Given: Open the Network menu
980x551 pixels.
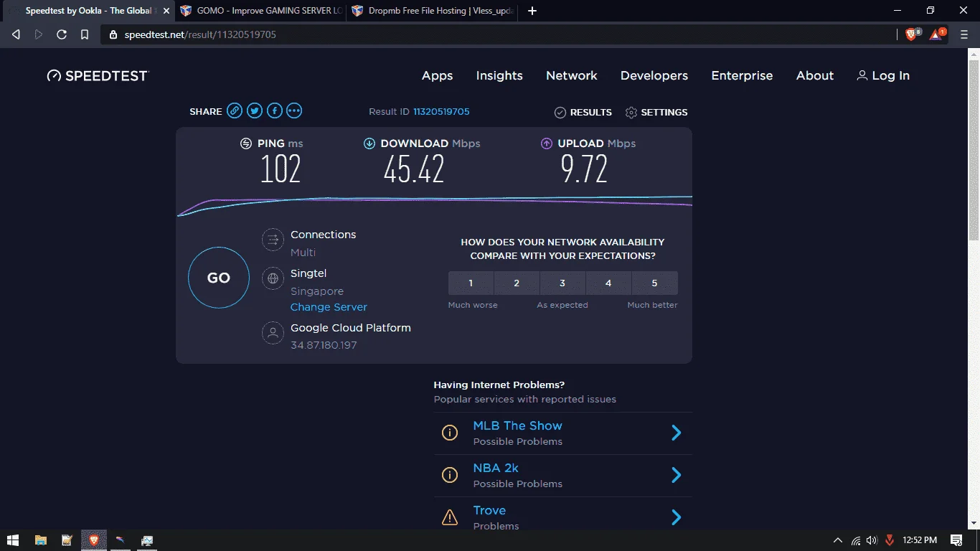Looking at the screenshot, I should (x=572, y=75).
